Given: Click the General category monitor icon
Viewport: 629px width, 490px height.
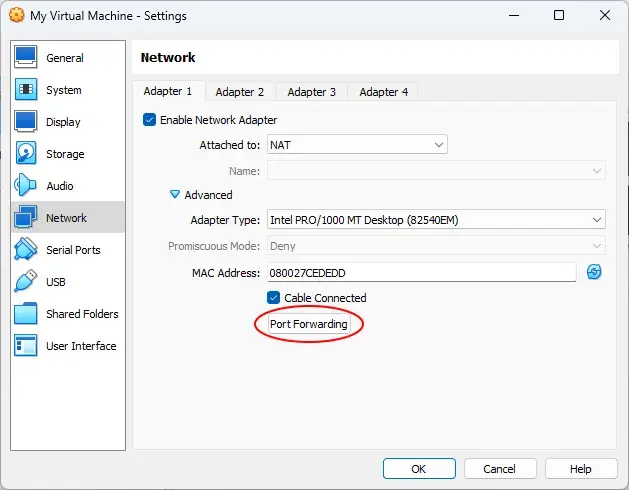Looking at the screenshot, I should (26, 57).
